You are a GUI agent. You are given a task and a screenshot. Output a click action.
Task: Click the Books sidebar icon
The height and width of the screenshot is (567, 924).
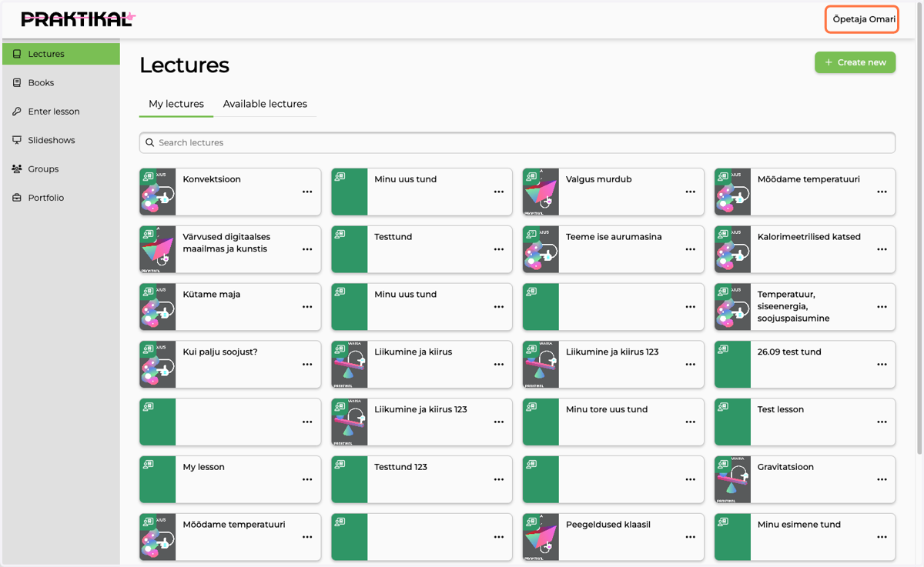pyautogui.click(x=17, y=82)
